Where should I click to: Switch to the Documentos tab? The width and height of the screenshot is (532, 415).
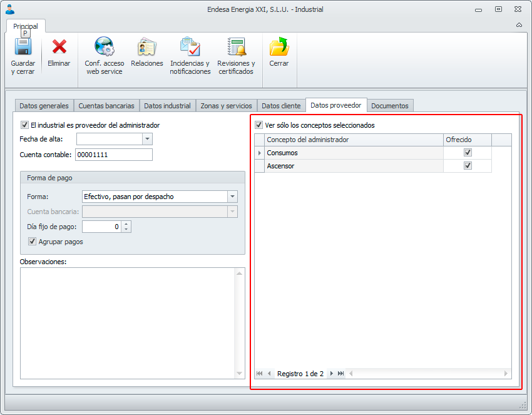[x=389, y=106]
